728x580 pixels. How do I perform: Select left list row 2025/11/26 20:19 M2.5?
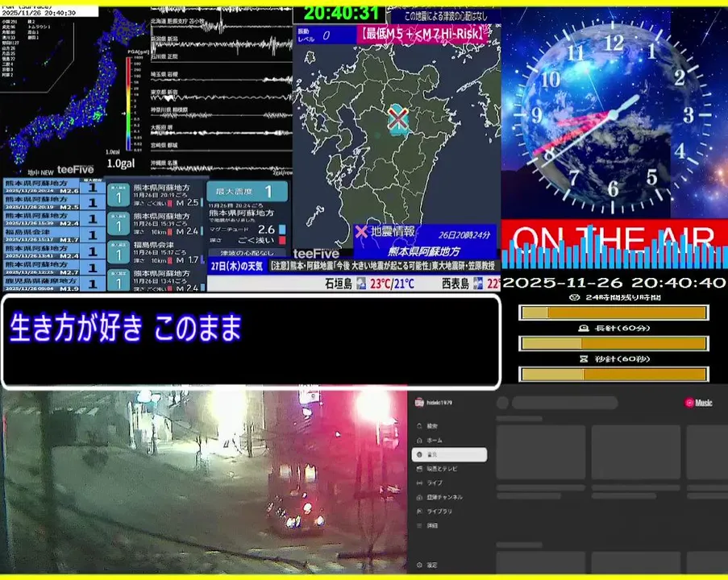point(53,203)
